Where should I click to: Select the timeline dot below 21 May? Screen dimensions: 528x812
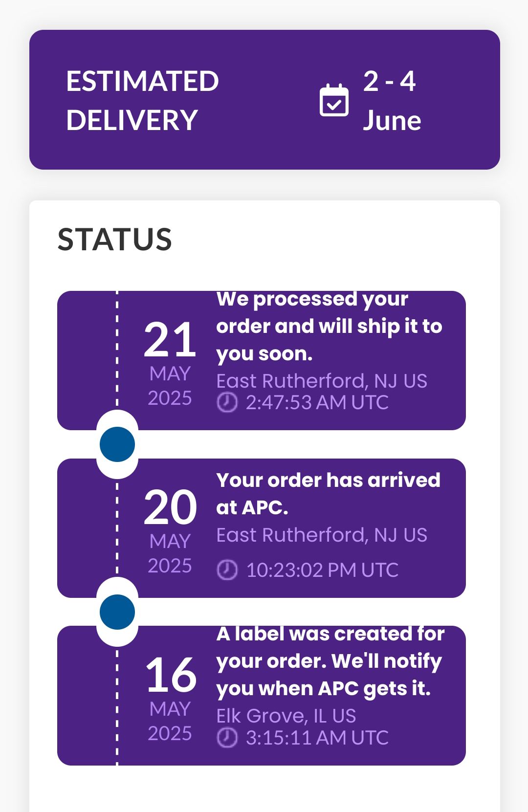tap(117, 444)
